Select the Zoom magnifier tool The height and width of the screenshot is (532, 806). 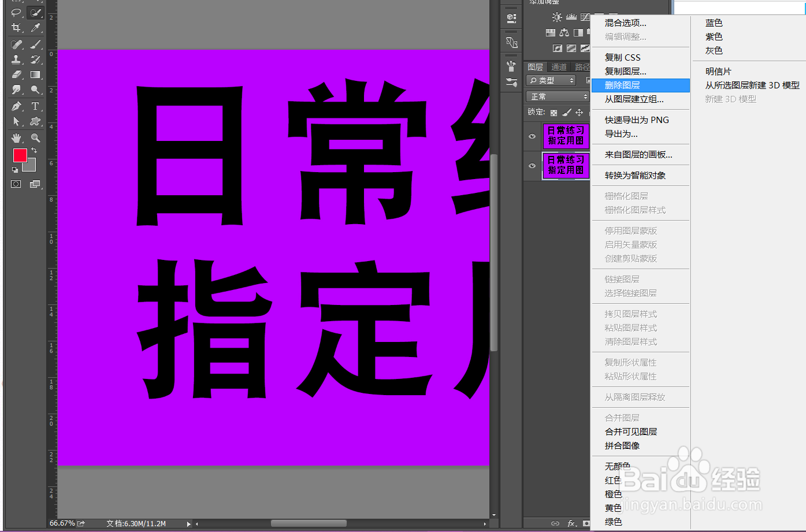coord(35,138)
